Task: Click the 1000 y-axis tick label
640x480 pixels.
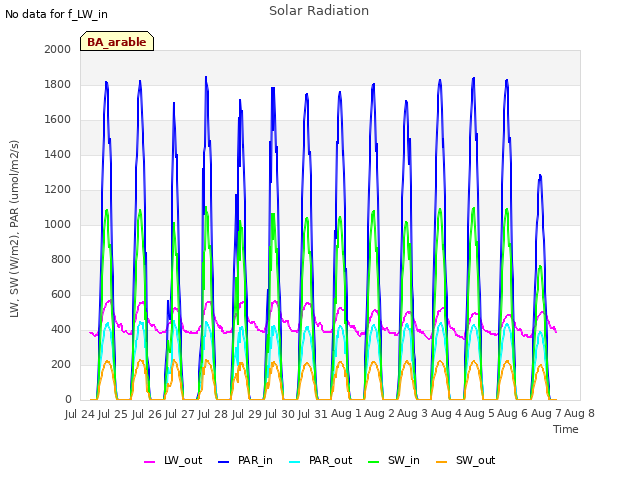Action: tap(58, 224)
